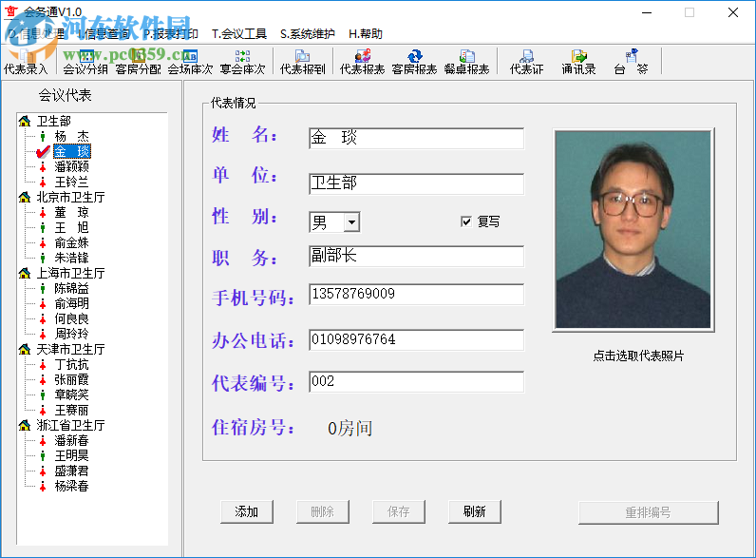Open the 台签 toolbar tool

(632, 62)
